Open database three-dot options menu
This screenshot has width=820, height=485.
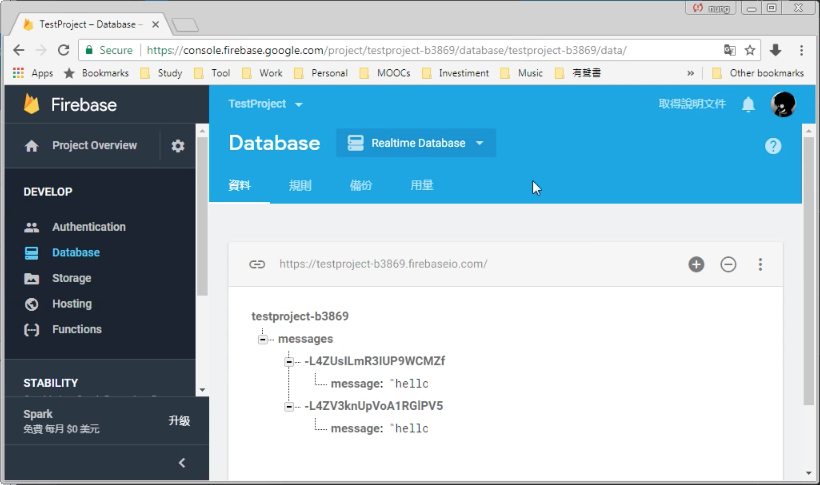[x=760, y=264]
